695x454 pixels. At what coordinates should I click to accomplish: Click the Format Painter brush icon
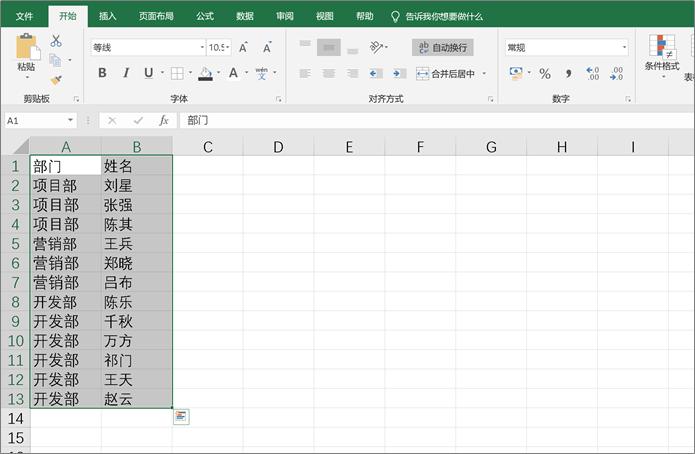point(56,80)
